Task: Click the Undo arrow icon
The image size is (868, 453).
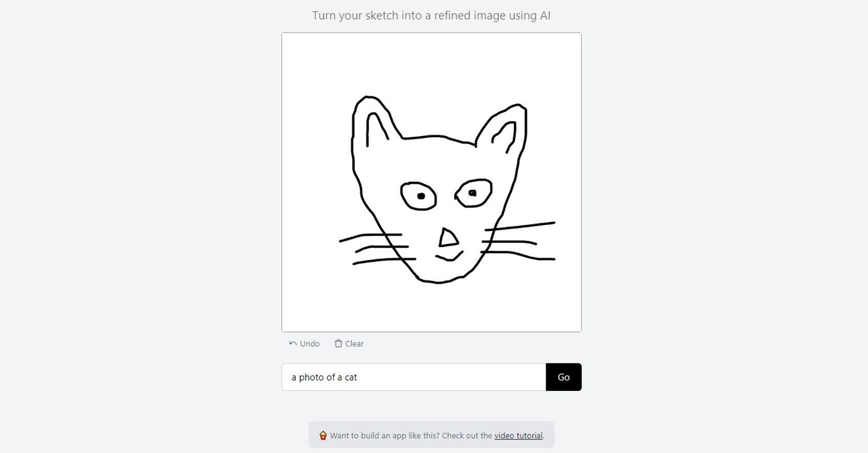Action: point(293,344)
